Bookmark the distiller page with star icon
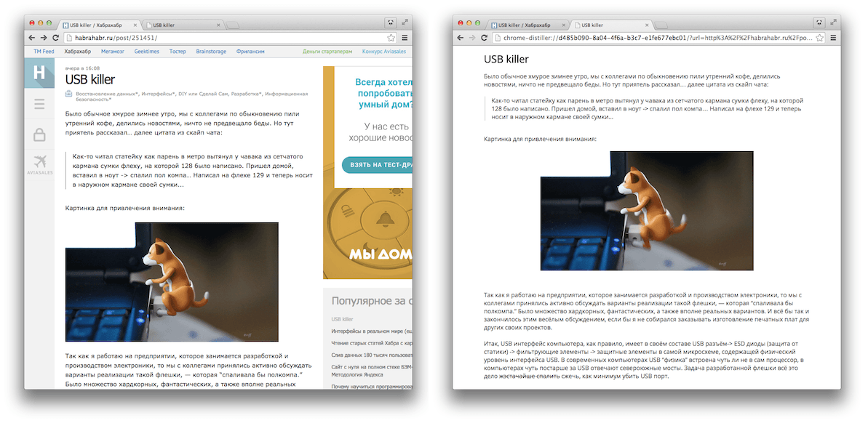 (819, 38)
